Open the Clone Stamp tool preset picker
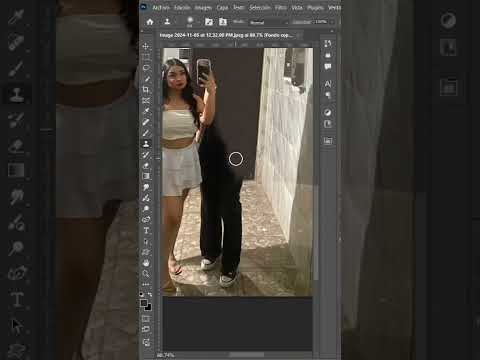The height and width of the screenshot is (360, 480). pos(167,22)
